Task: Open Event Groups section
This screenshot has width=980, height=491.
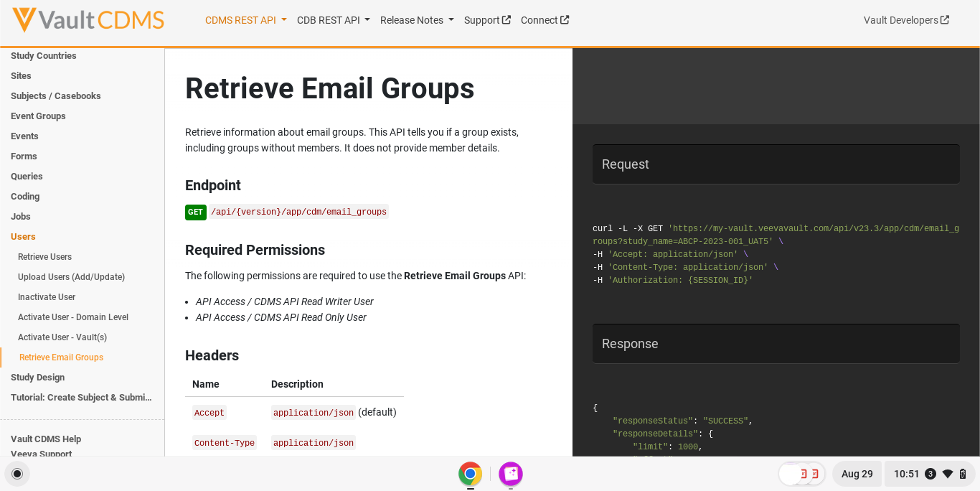Action: coord(38,116)
